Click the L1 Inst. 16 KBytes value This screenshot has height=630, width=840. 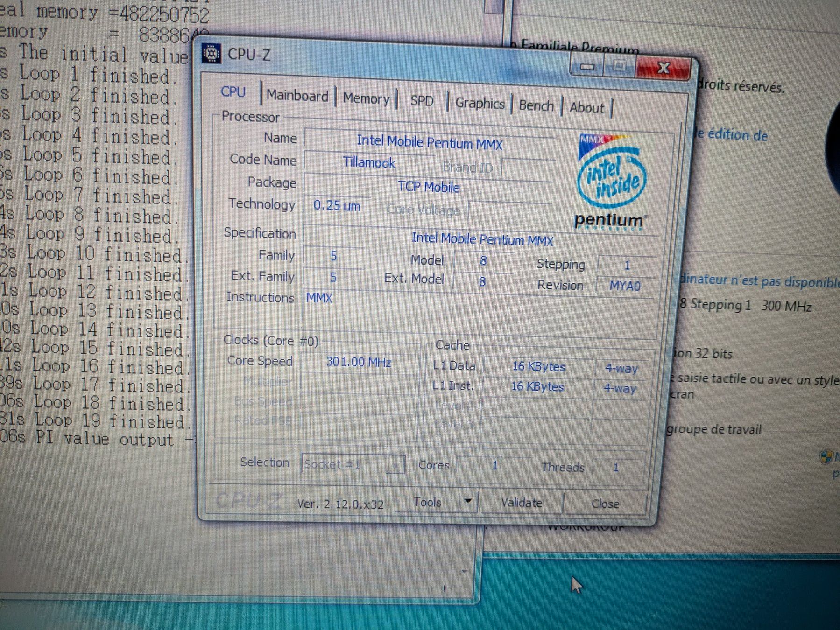point(537,387)
